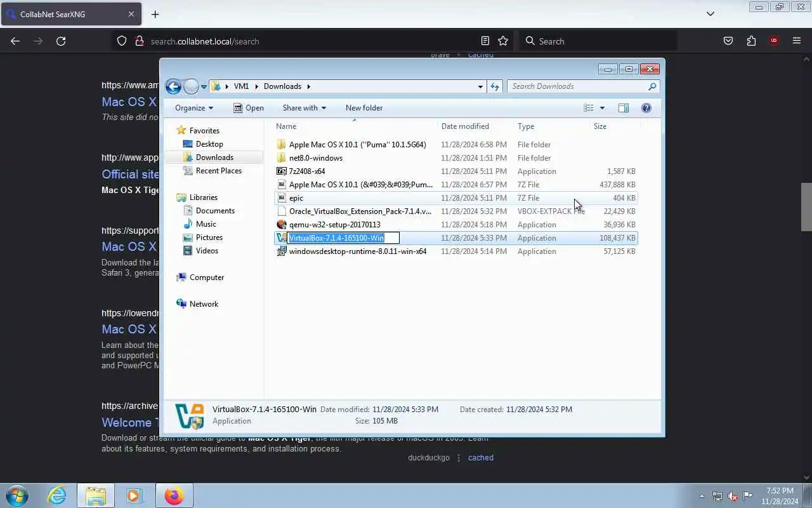Viewport: 812px width, 508px height.
Task: Open Firefox extensions puzzle icon
Action: 751,41
